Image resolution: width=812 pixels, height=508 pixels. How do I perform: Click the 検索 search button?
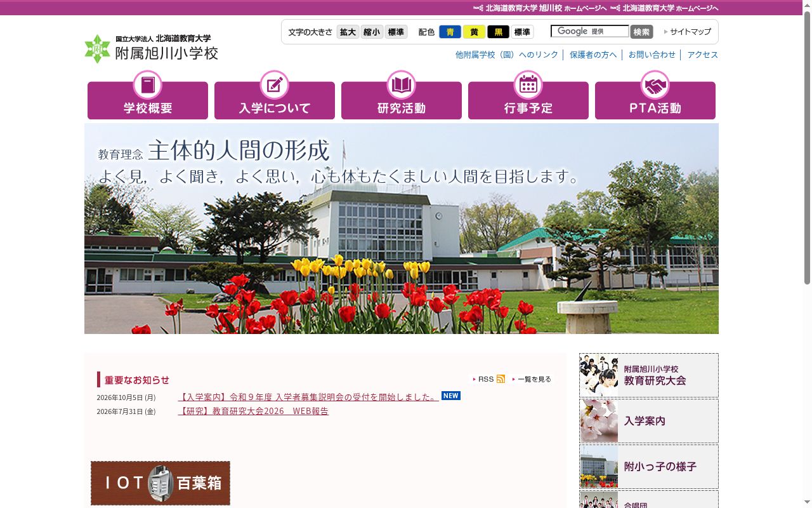tap(641, 32)
